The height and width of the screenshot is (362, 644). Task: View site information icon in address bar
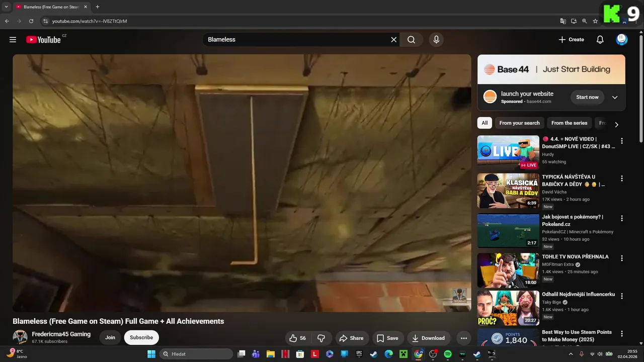pyautogui.click(x=45, y=21)
